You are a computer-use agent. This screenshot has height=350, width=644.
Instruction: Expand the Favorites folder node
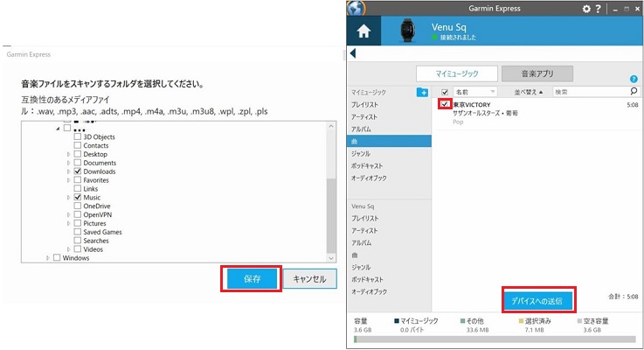click(x=68, y=180)
